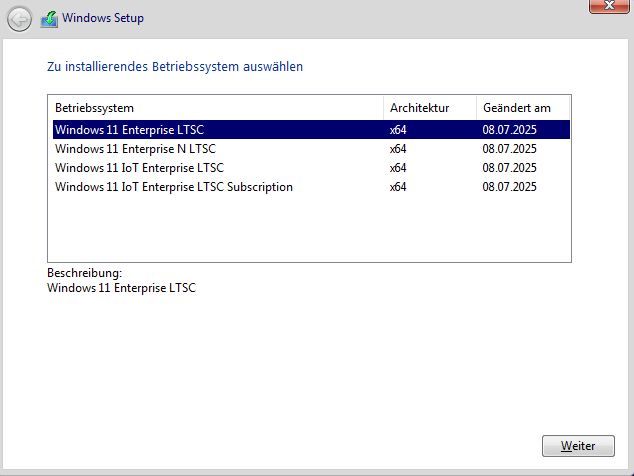Select Windows 11 Enterprise LTSC row
Screen dimensions: 634x476
pos(311,129)
